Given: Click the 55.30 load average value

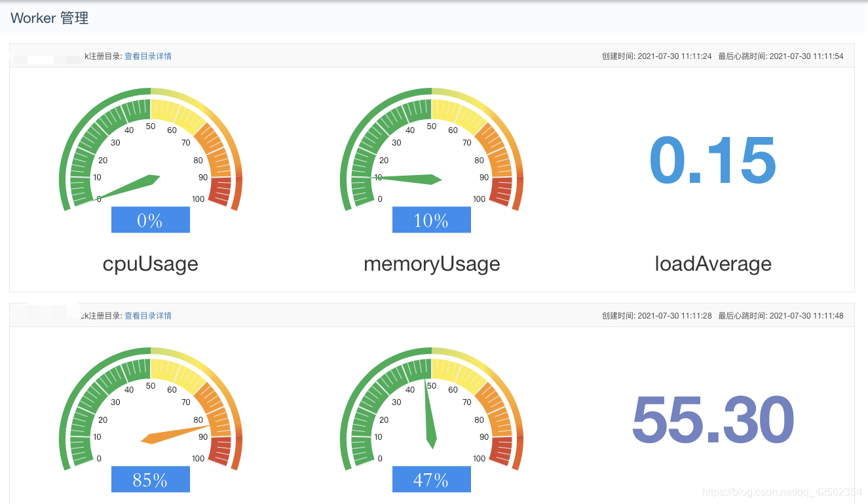Looking at the screenshot, I should (x=713, y=420).
